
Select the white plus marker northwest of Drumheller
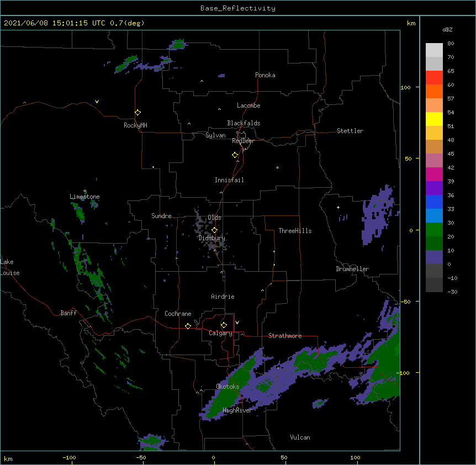(x=338, y=207)
